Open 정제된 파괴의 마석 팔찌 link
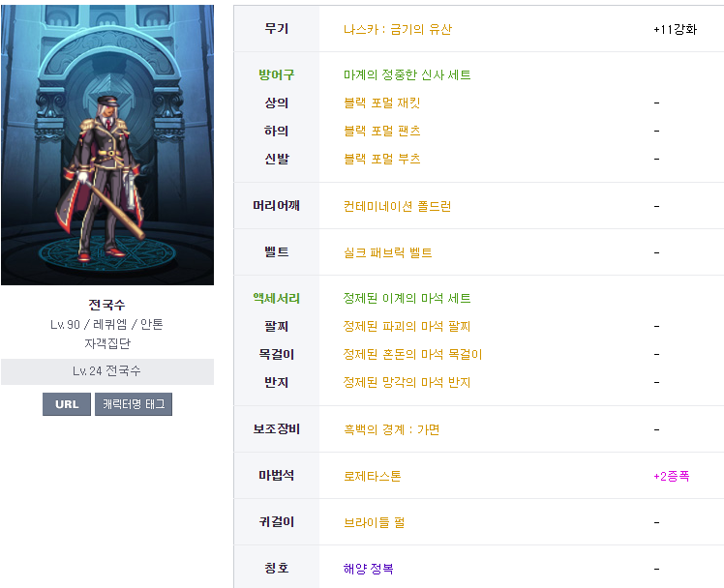 click(x=407, y=326)
